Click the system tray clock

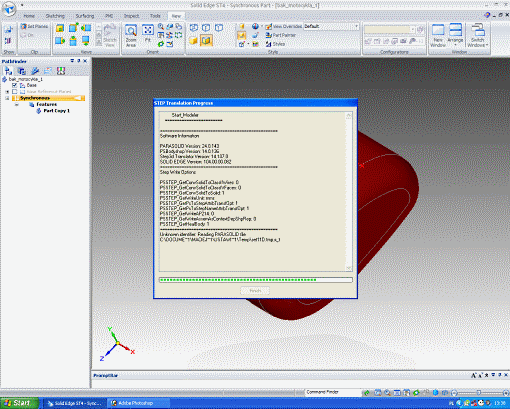(x=500, y=403)
